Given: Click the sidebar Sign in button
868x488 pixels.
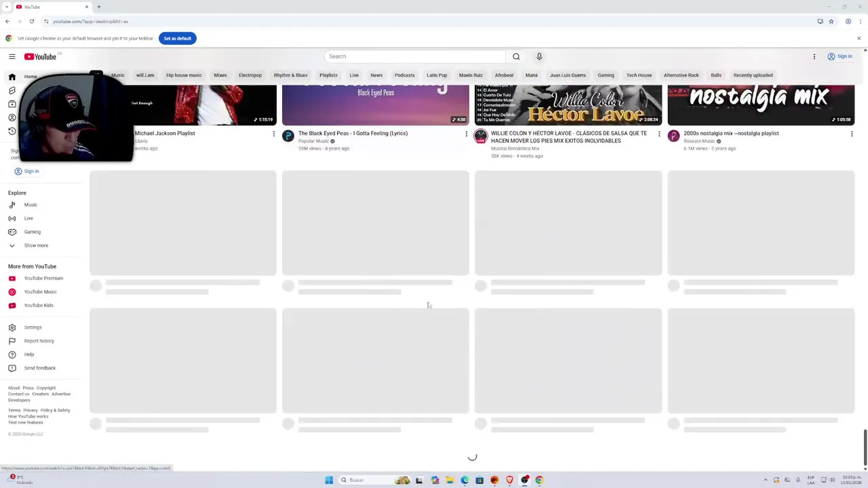Looking at the screenshot, I should [x=27, y=171].
